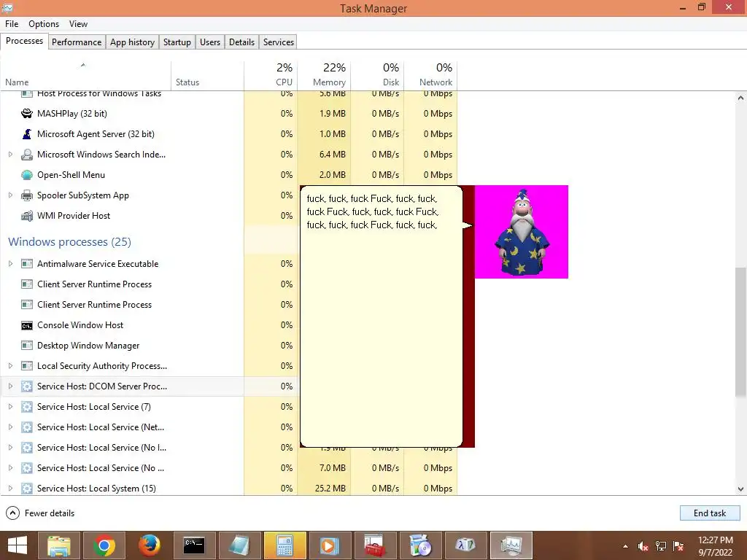The image size is (747, 560).
Task: Sort by the Memory column header
Action: [x=324, y=76]
